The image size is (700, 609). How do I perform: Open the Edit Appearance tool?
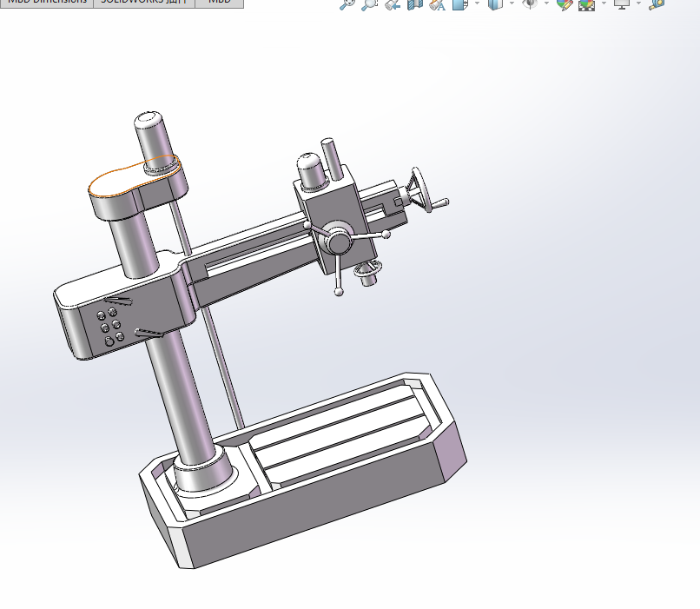[565, 4]
